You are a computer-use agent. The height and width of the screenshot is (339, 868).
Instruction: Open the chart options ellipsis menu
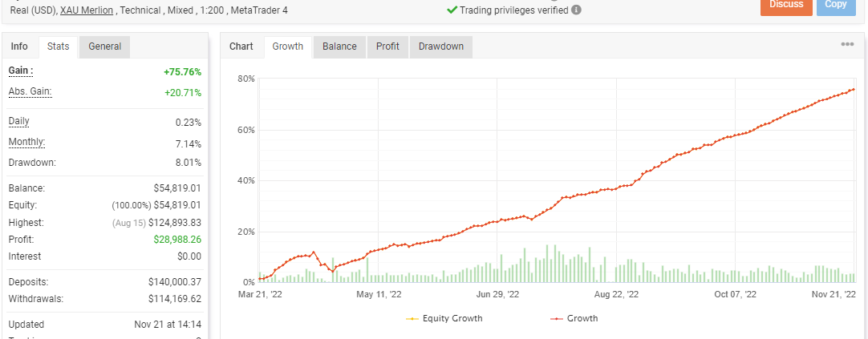tap(847, 45)
